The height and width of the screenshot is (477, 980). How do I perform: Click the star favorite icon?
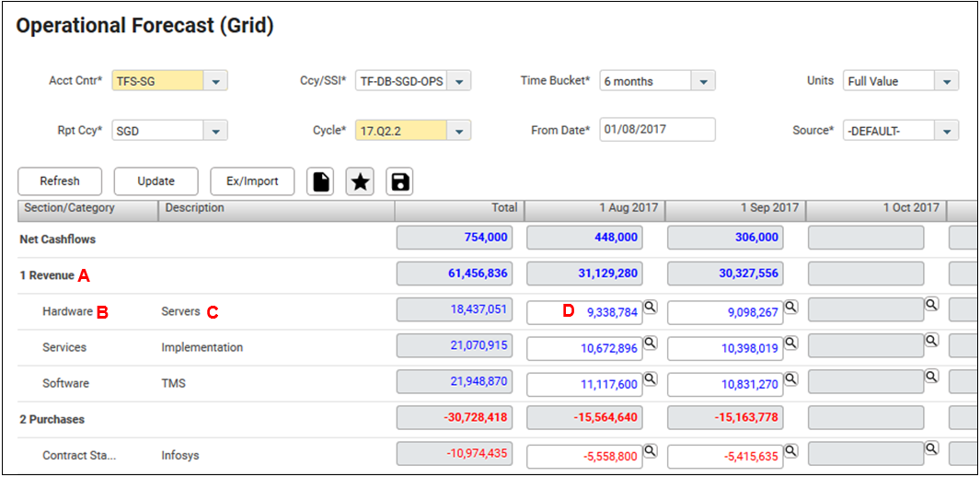point(360,181)
